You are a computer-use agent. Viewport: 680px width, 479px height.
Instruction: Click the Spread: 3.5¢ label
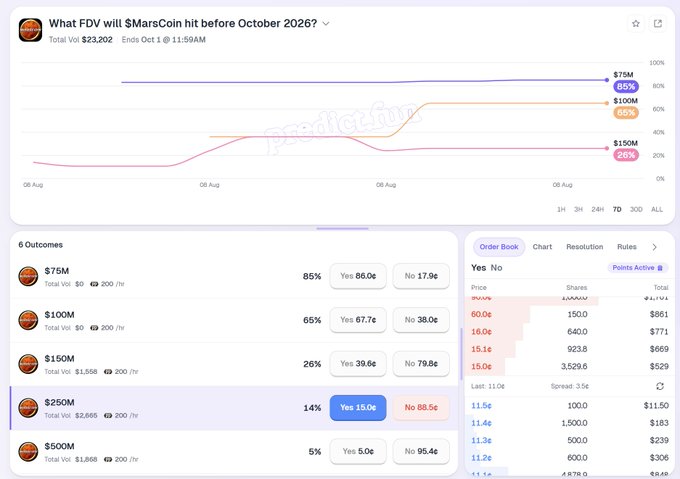[x=570, y=386]
